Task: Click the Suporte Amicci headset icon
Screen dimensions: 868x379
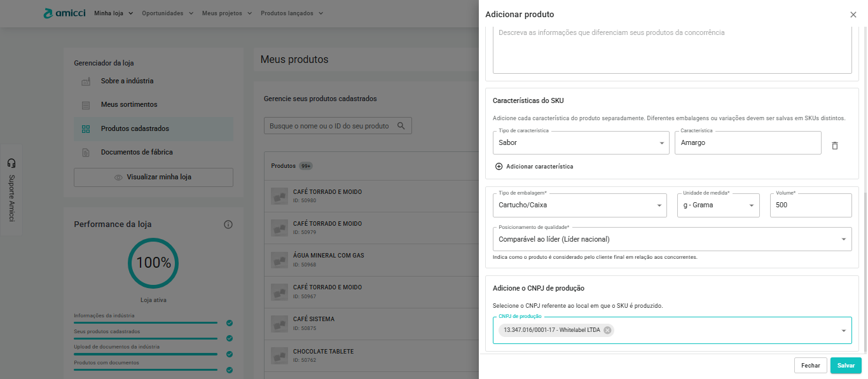Action: tap(11, 163)
